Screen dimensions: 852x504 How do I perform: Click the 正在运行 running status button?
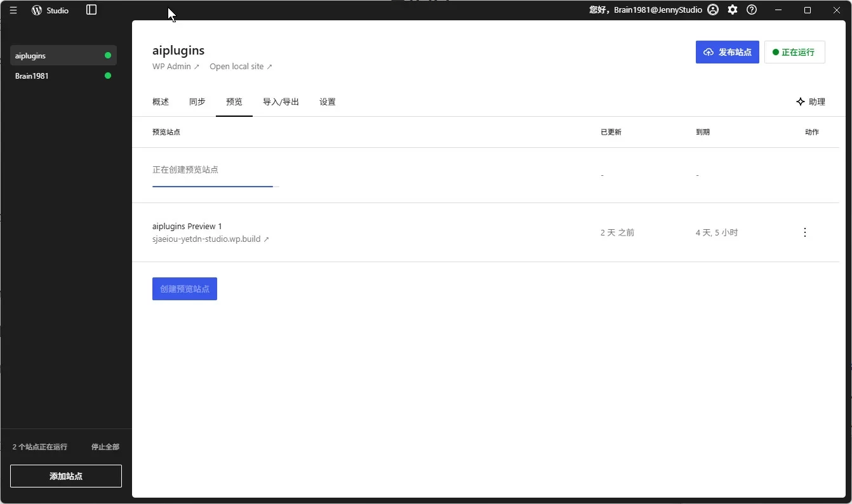(x=794, y=52)
